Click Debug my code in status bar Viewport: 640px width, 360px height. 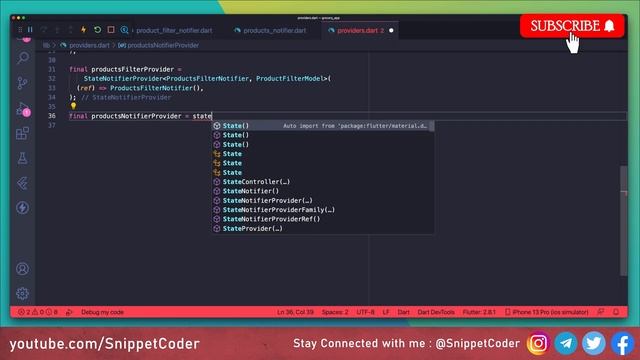[x=102, y=312]
